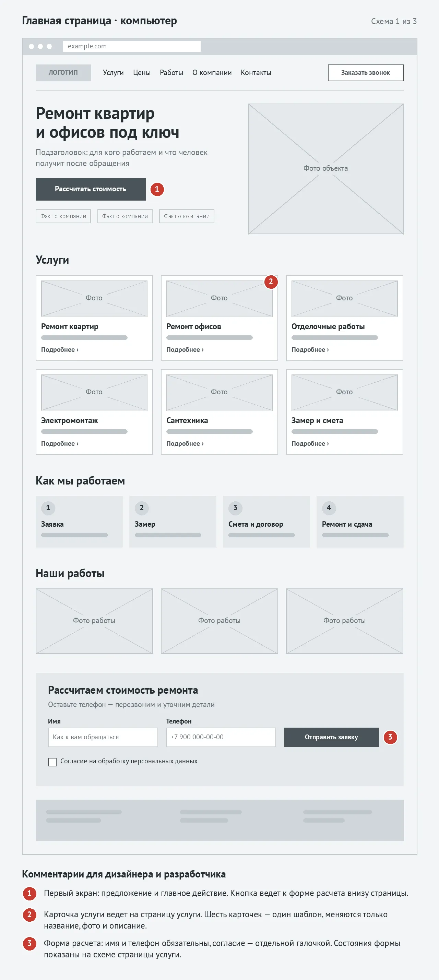The image size is (439, 980).
Task: Click the Заказать звонок button
Action: pos(366,73)
